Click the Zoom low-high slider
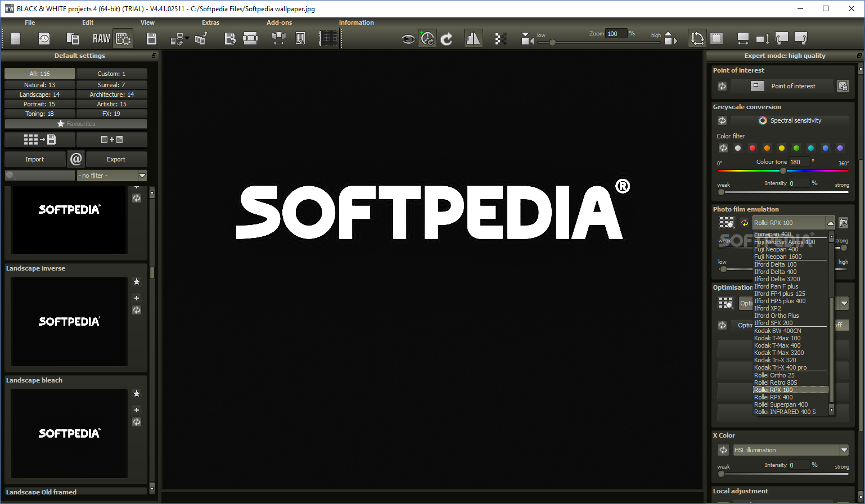865x504 pixels. coord(599,42)
